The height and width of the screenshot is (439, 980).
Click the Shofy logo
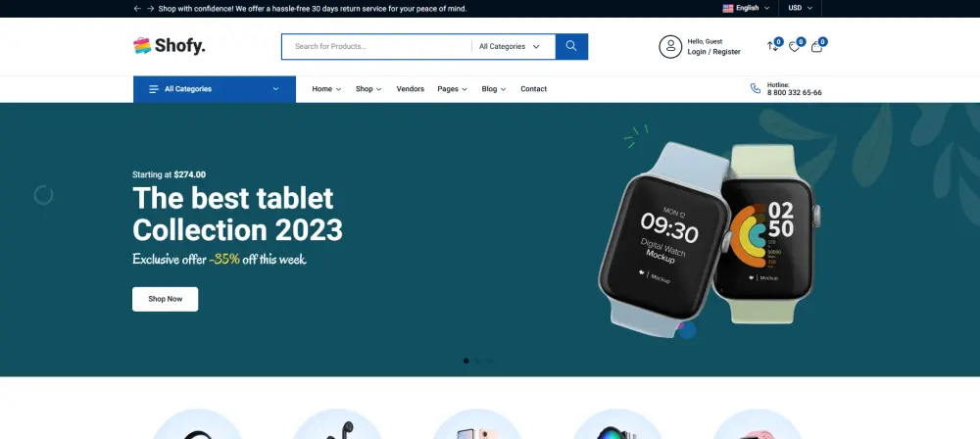(x=169, y=46)
